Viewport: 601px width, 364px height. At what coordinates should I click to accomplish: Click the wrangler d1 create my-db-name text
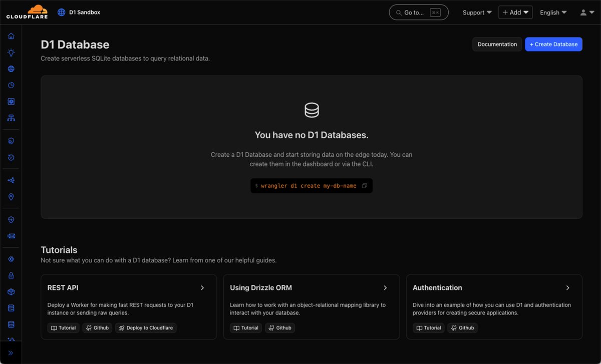click(309, 186)
